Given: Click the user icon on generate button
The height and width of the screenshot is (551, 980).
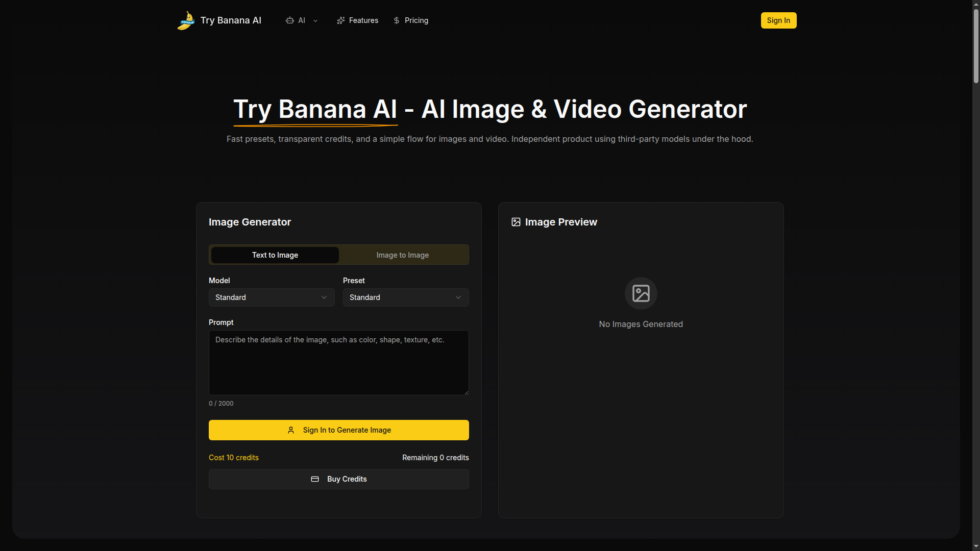Looking at the screenshot, I should [291, 430].
